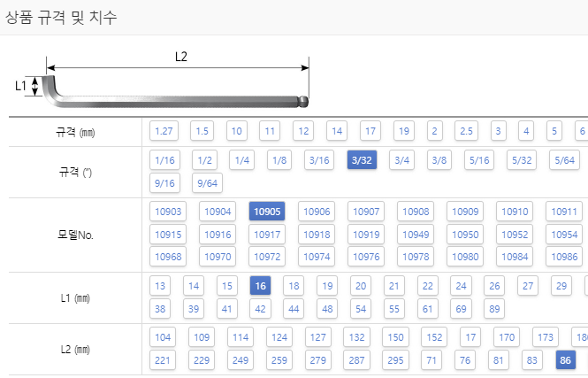The width and height of the screenshot is (588, 378).
Task: Select L2 length 295 mm
Action: point(395,360)
